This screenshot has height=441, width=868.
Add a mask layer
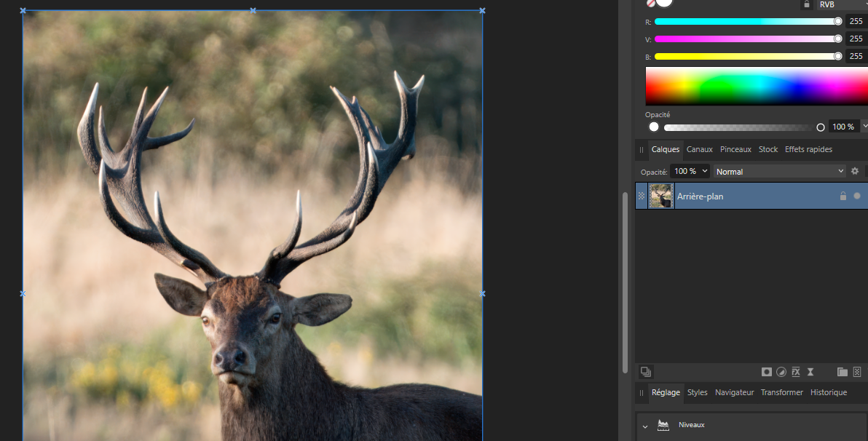point(767,372)
